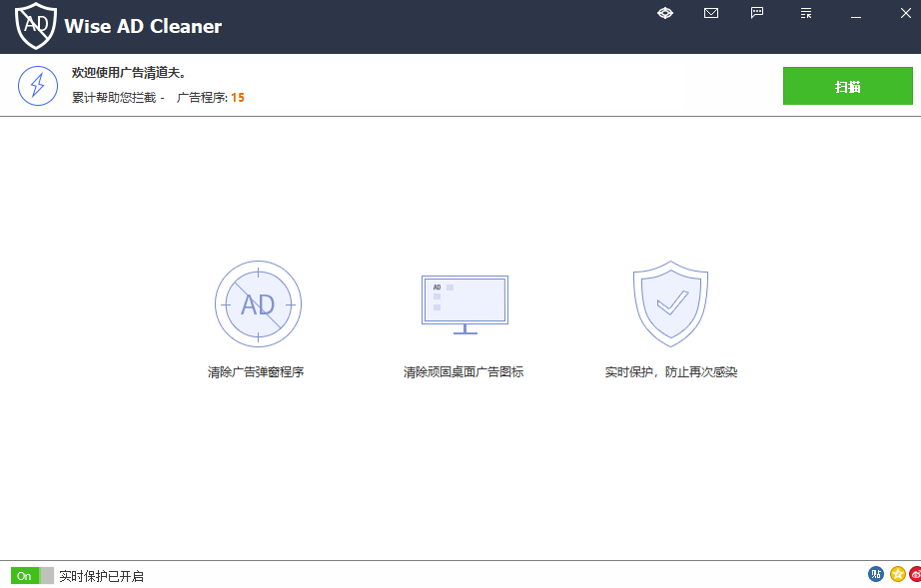Click the lightning bolt circle icon
Image resolution: width=921 pixels, height=588 pixels.
[38, 85]
